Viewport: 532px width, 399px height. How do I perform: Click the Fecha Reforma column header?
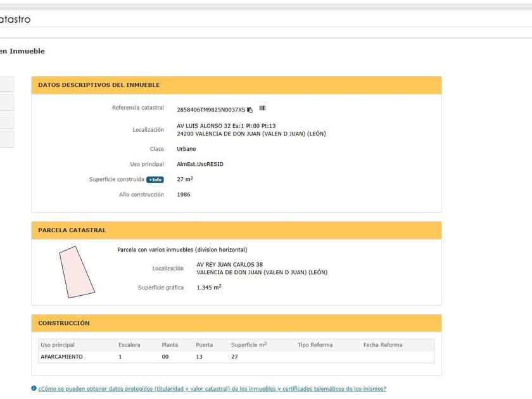pyautogui.click(x=383, y=345)
